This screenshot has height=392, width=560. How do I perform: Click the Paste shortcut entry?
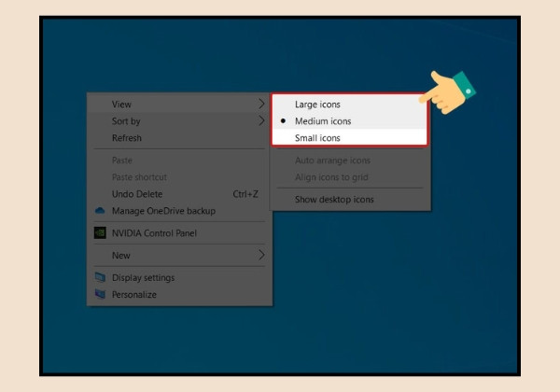pos(179,177)
